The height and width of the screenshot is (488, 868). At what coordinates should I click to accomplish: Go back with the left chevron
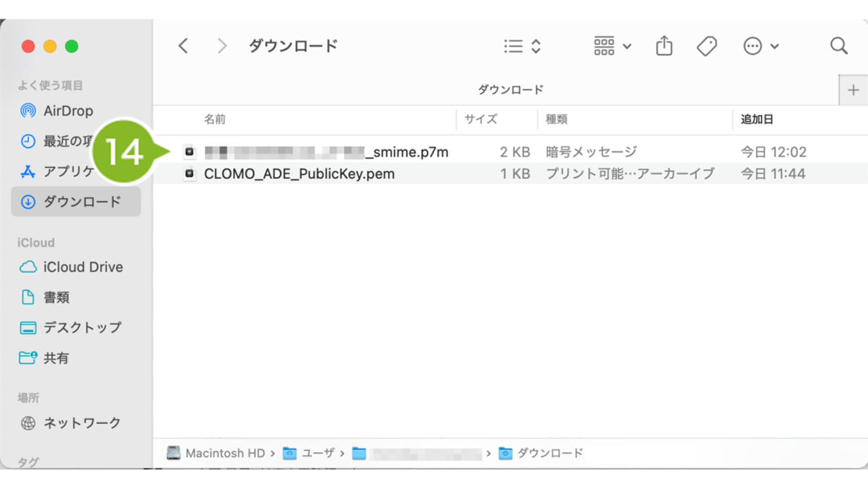[183, 46]
